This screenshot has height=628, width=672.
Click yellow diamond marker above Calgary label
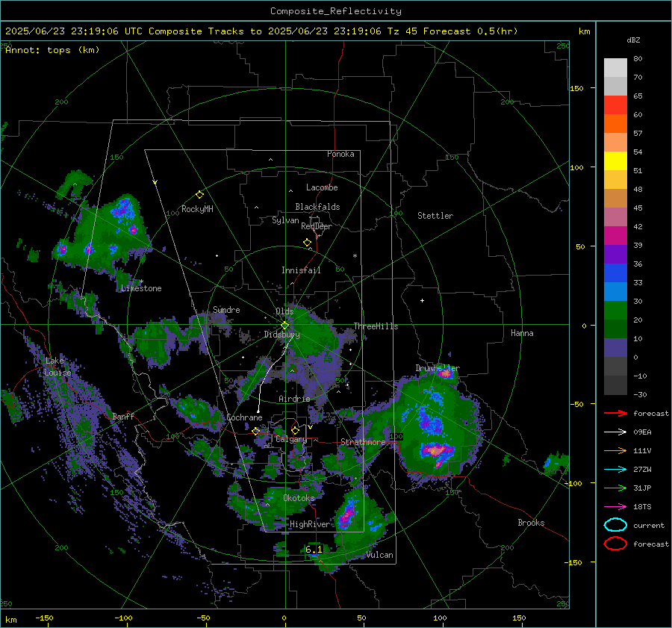point(295,430)
